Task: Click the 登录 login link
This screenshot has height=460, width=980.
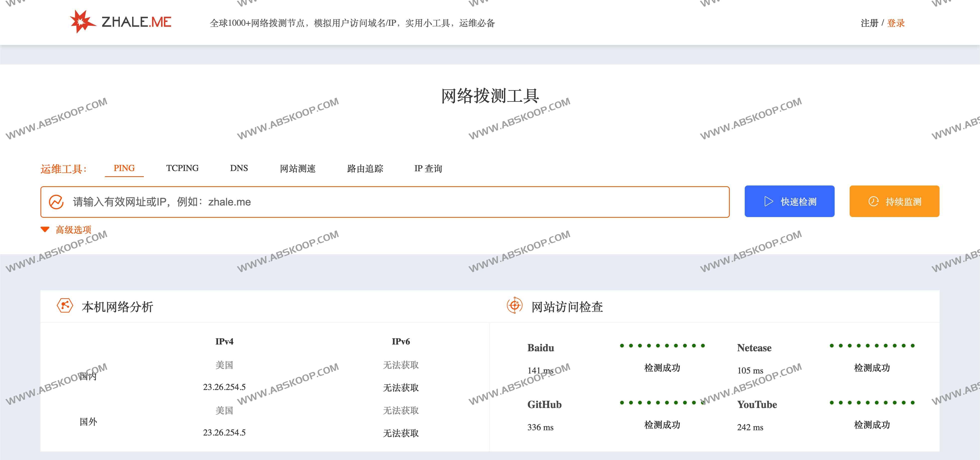Action: (896, 23)
